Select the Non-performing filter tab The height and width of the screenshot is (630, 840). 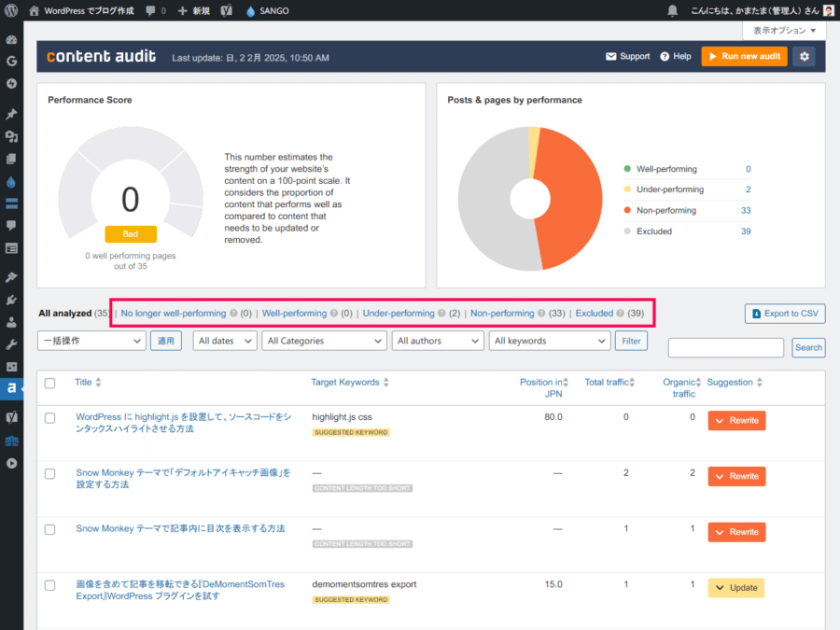pos(502,314)
